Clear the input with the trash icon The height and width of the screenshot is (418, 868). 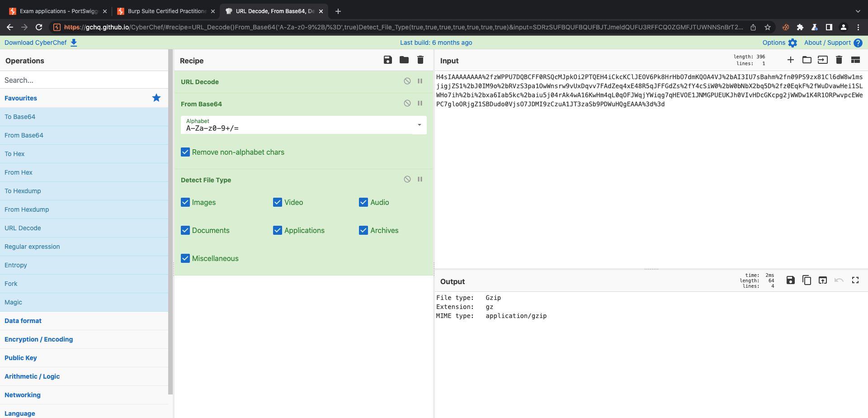(x=839, y=60)
